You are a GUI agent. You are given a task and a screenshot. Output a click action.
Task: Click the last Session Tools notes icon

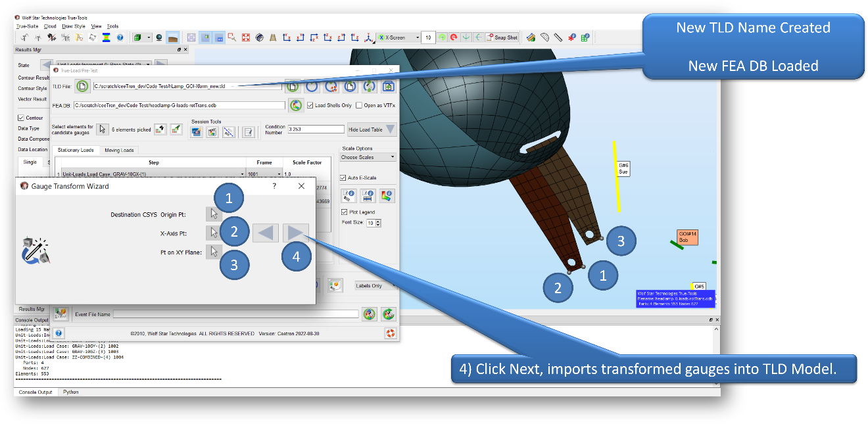pos(248,132)
